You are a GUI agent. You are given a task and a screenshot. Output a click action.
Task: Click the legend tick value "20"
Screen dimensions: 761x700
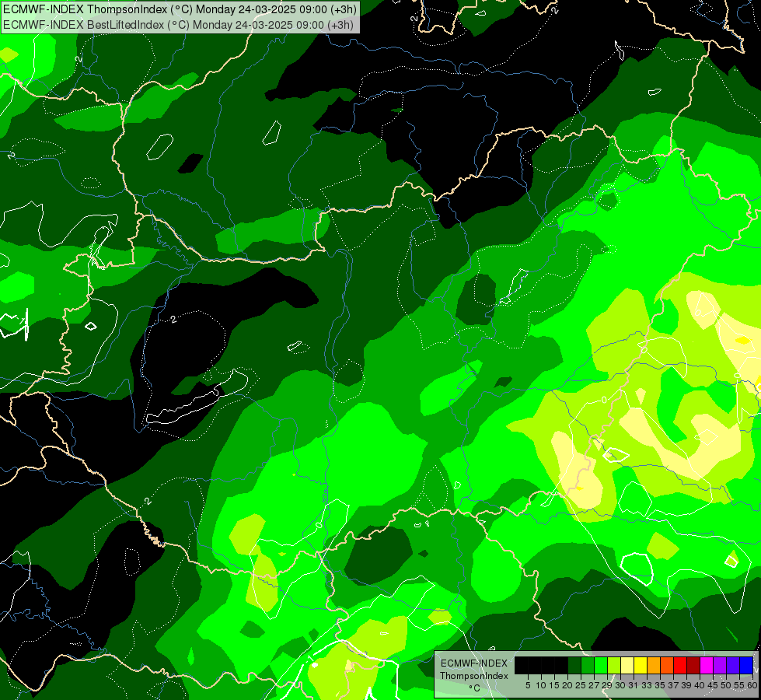click(x=568, y=685)
